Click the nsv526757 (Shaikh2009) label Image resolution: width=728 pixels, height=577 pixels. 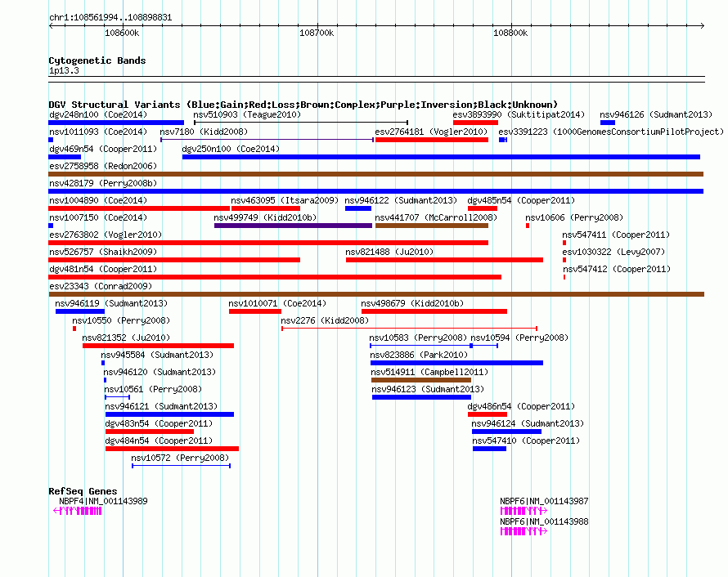pyautogui.click(x=103, y=252)
